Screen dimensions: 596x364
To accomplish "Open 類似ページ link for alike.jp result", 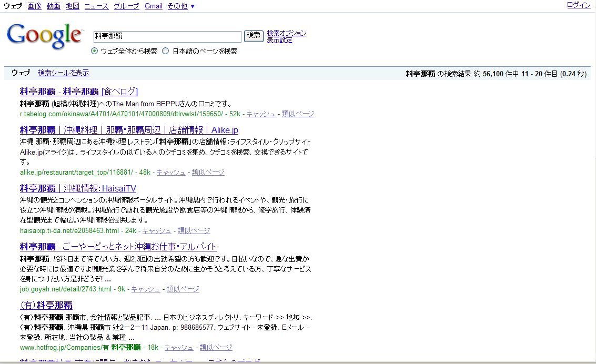I will (x=208, y=173).
